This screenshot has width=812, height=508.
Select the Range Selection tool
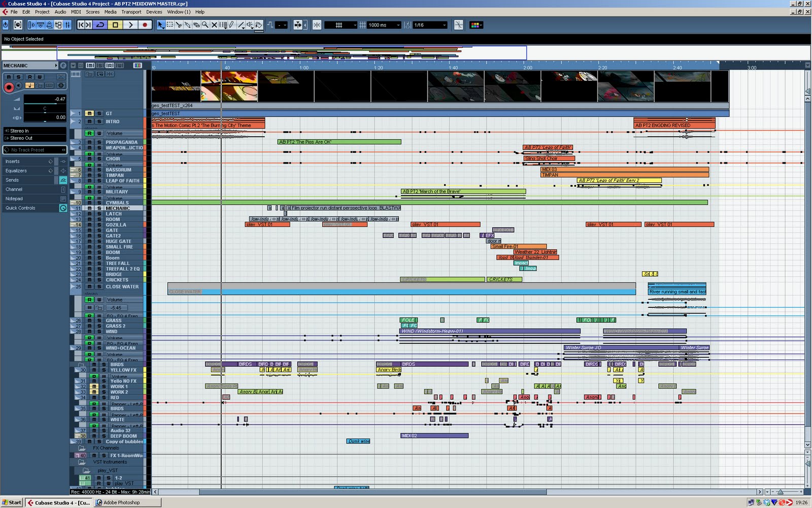point(170,25)
